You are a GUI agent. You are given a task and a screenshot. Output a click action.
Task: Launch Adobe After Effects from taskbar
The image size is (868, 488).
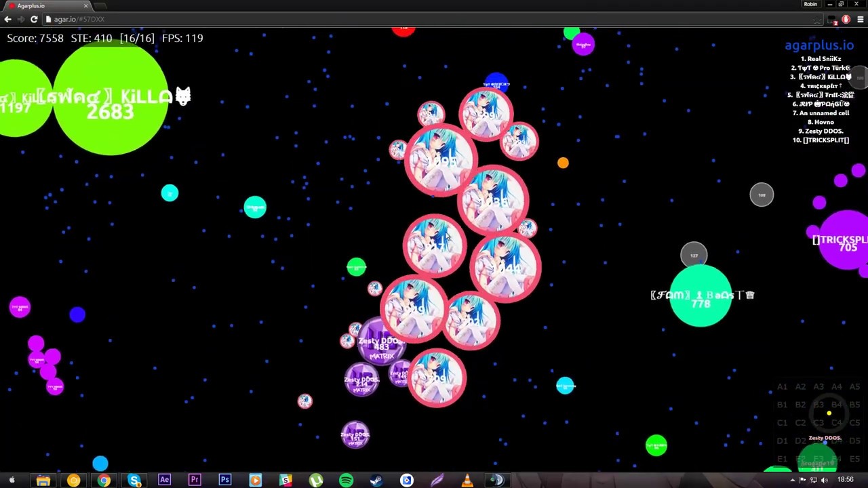(x=164, y=481)
